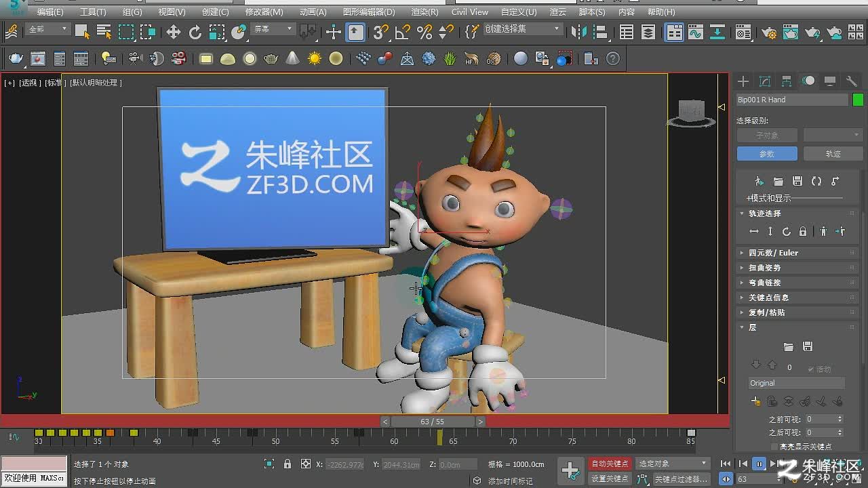Expand the 关键点信息 rollout

(x=798, y=297)
